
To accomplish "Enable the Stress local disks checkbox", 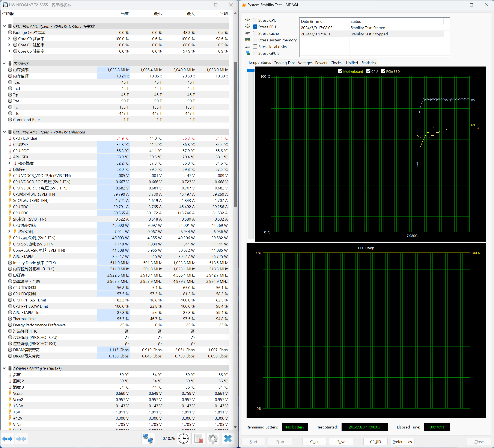I will 255,47.
